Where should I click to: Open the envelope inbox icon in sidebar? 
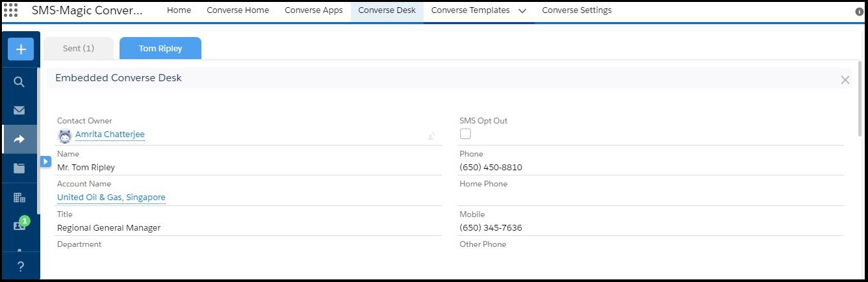[x=19, y=110]
